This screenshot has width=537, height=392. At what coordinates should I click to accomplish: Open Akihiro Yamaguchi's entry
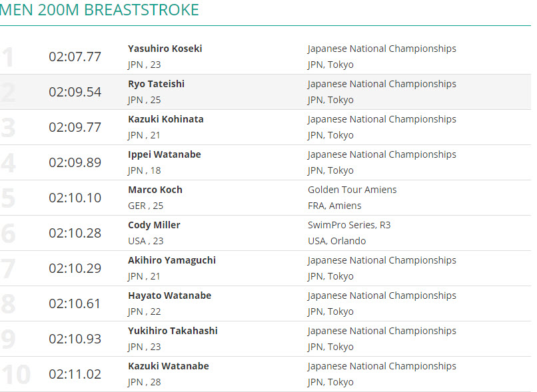click(x=171, y=260)
